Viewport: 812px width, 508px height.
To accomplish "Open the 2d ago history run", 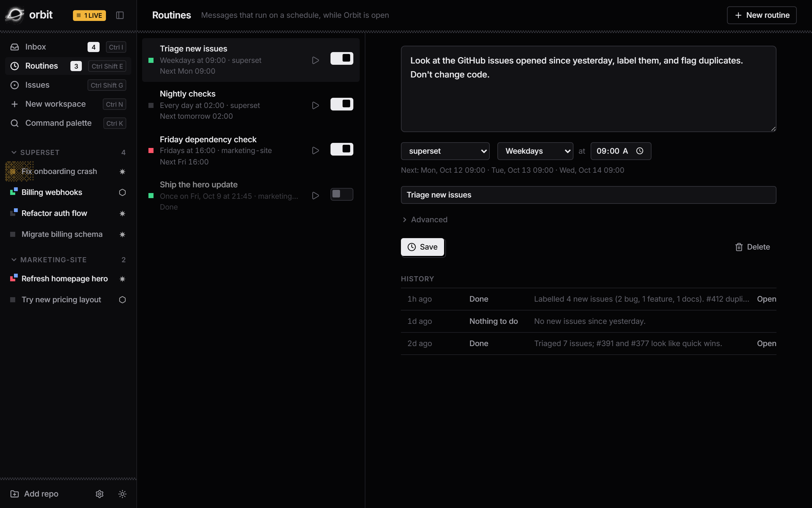I will click(x=766, y=343).
